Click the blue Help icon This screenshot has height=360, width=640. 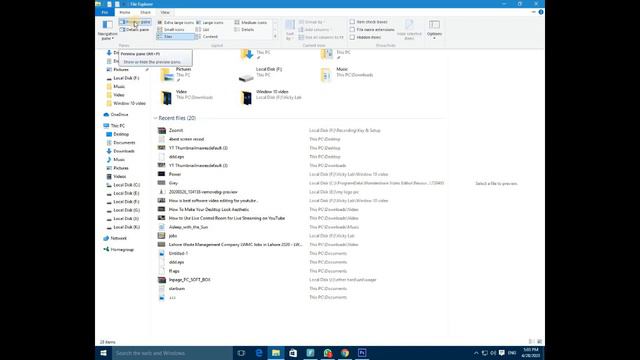[x=541, y=12]
